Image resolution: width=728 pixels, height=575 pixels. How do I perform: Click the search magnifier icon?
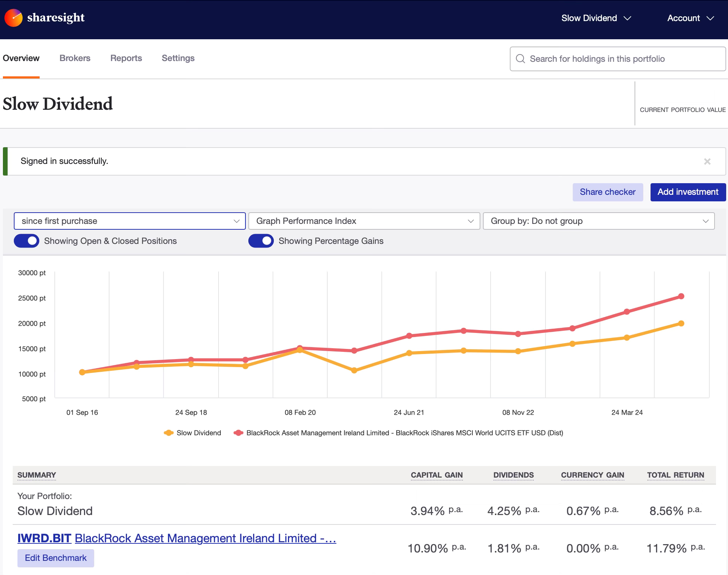click(x=520, y=59)
